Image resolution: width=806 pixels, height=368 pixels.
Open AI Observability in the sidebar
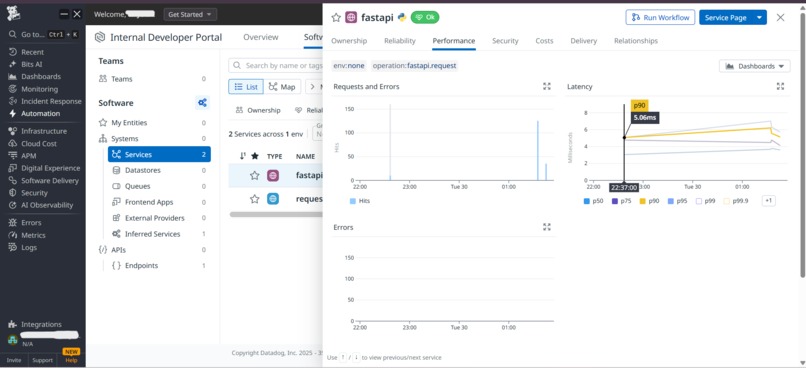pyautogui.click(x=47, y=205)
